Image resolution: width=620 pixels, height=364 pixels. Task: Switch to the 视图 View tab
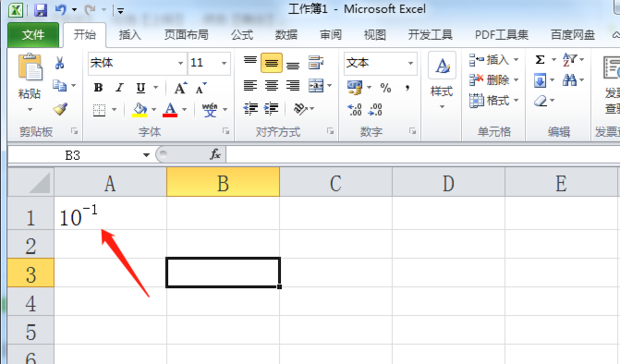(375, 35)
